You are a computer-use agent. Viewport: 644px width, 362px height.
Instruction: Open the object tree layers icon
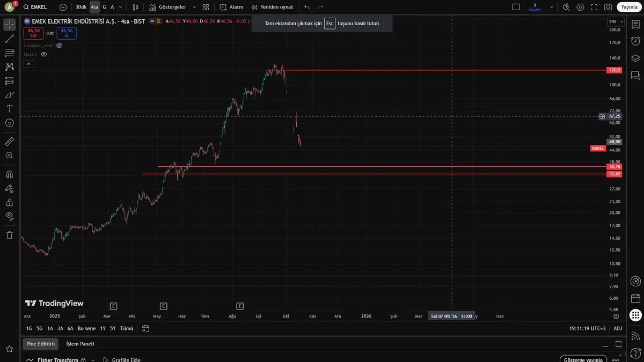[635, 58]
